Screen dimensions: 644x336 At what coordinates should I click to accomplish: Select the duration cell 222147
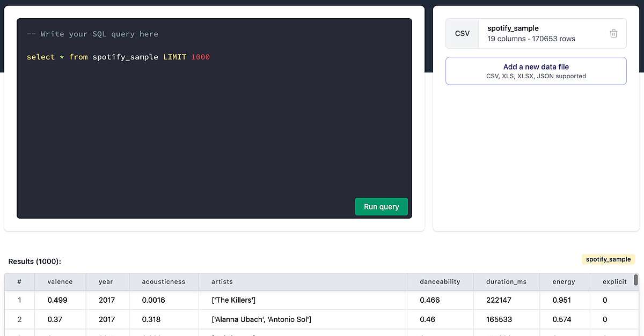(506, 300)
